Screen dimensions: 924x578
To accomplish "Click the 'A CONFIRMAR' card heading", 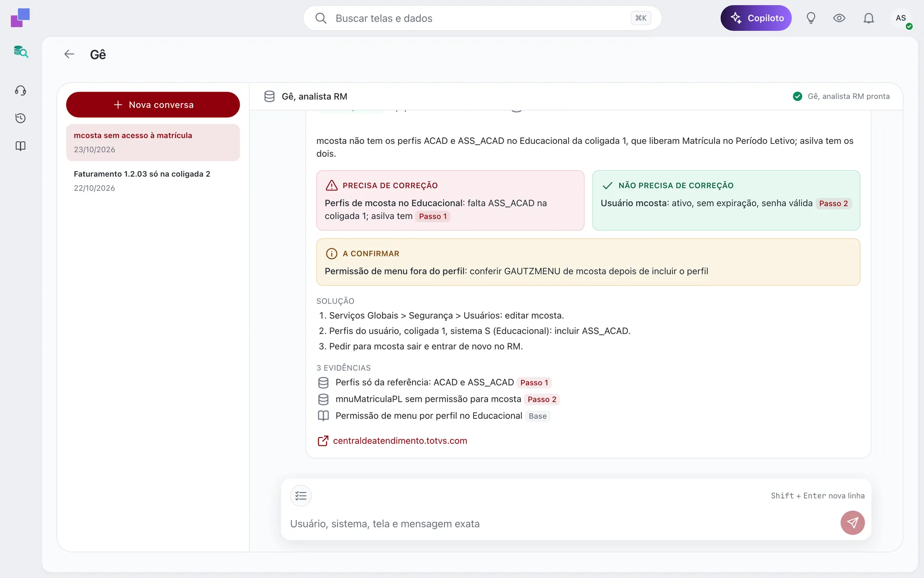I will (x=371, y=253).
